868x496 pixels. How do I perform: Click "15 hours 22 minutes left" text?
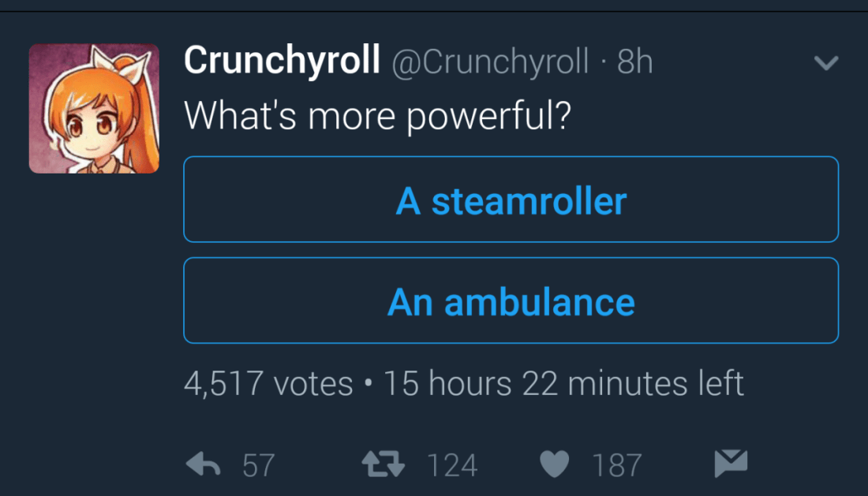pyautogui.click(x=563, y=384)
